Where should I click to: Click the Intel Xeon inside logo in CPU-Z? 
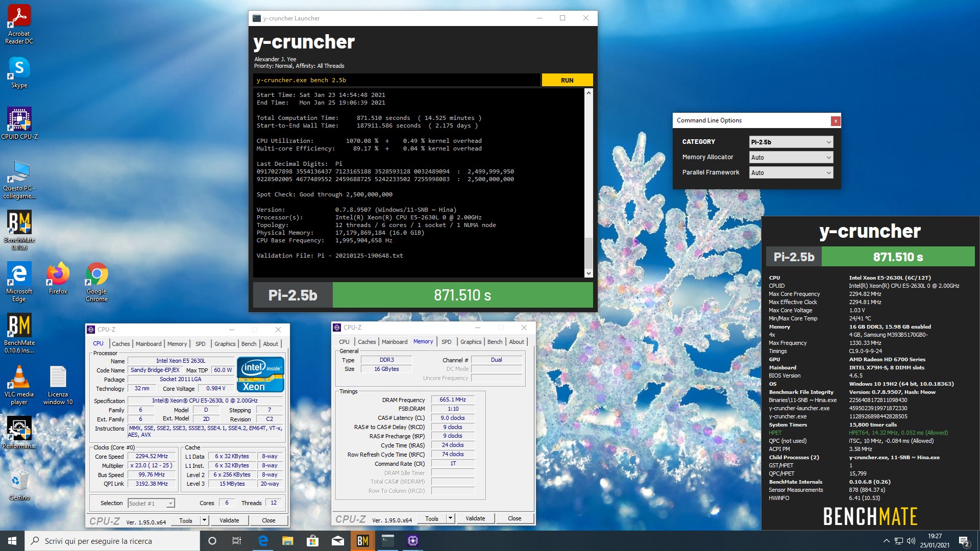260,374
